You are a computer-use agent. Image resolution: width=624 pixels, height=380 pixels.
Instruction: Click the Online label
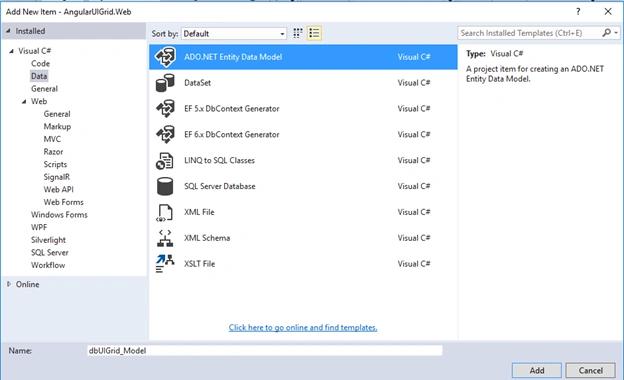[27, 285]
